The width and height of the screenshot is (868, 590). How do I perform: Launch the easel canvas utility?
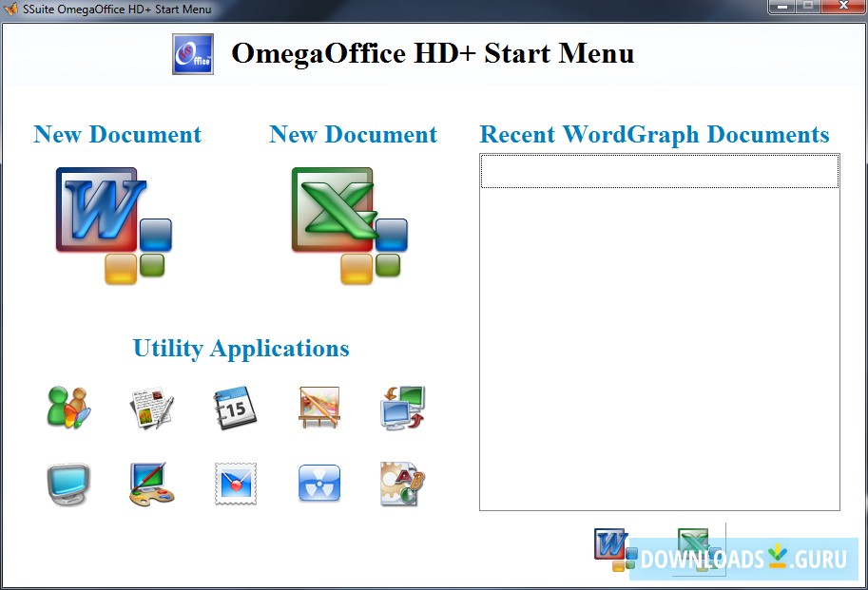pyautogui.click(x=318, y=408)
